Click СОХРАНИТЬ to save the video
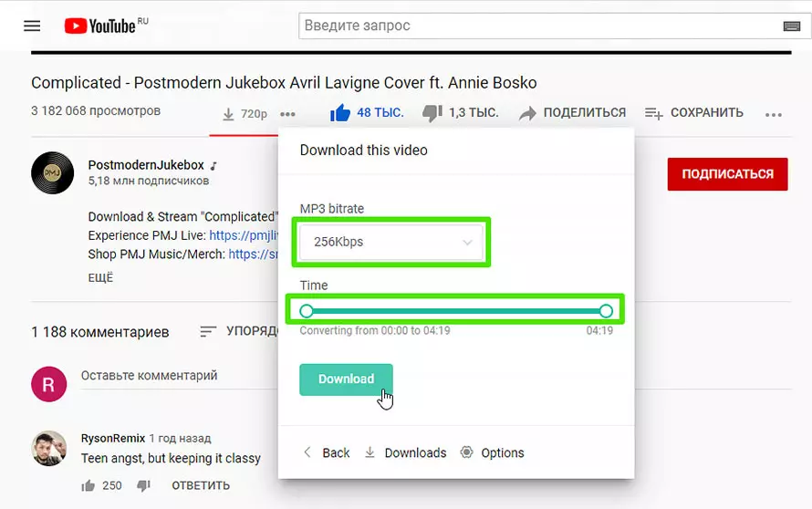Screen dimensions: 812x509 click(x=707, y=112)
